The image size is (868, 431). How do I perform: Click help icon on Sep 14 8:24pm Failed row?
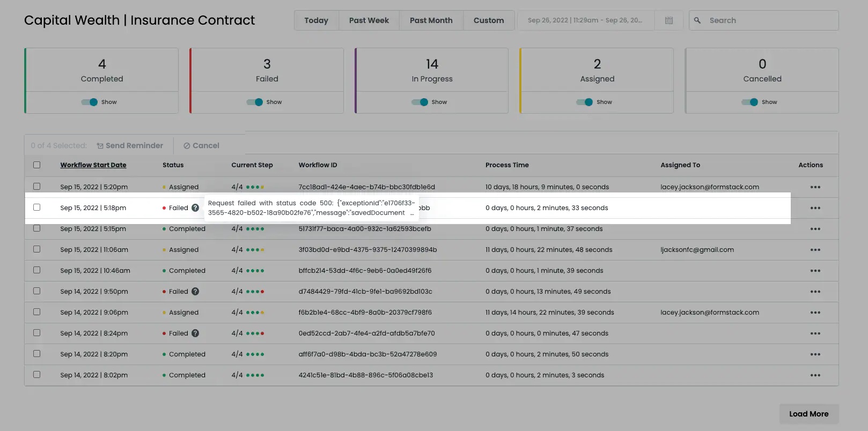tap(195, 333)
